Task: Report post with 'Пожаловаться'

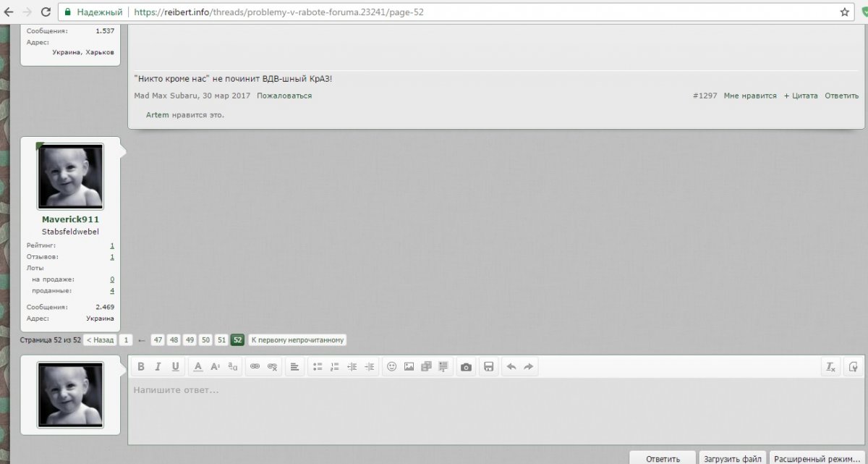Action: tap(284, 96)
